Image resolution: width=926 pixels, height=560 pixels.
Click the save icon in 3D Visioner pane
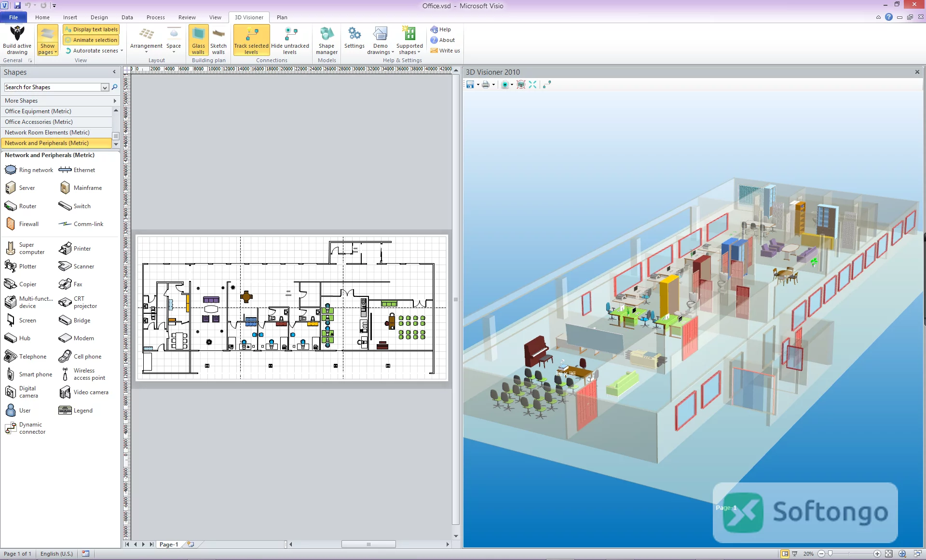pos(470,85)
